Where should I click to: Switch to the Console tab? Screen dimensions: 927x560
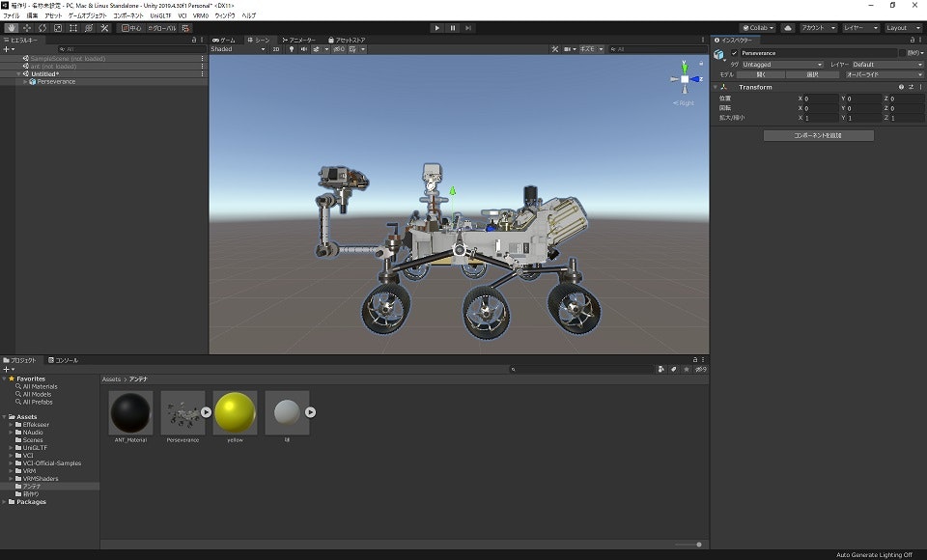(x=64, y=360)
